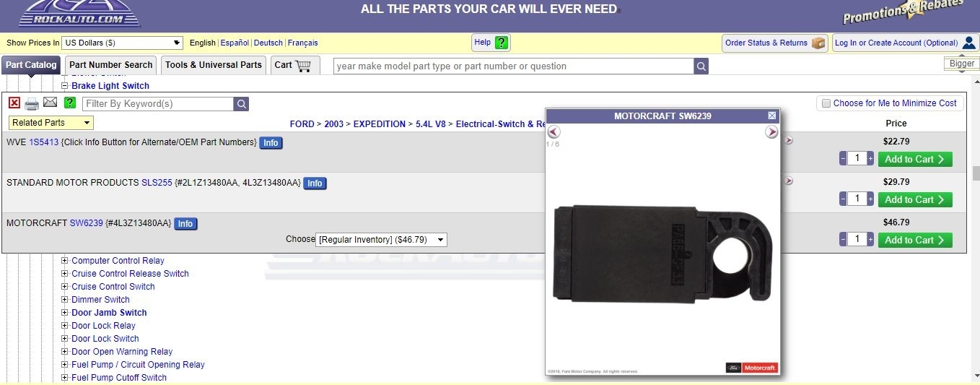Increase quantity for the $22.79 part
This screenshot has width=980, height=385.
(x=870, y=158)
